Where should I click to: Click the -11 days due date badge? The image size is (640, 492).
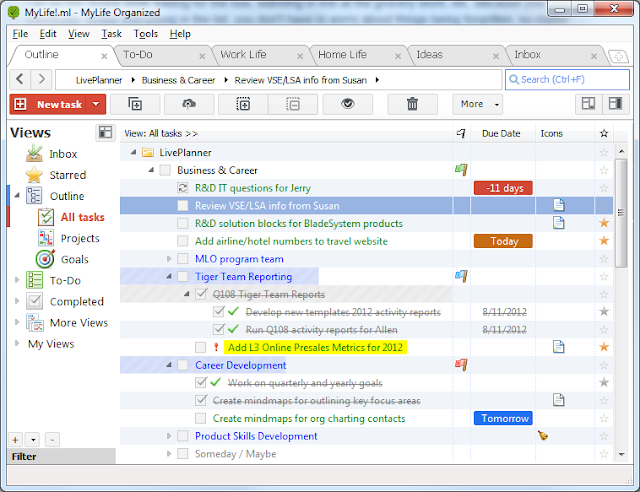click(503, 188)
